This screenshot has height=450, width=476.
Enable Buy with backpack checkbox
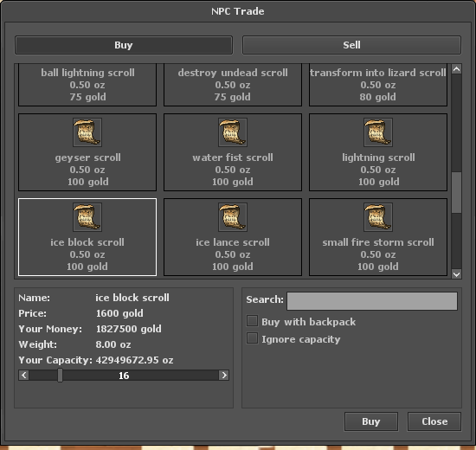point(252,321)
